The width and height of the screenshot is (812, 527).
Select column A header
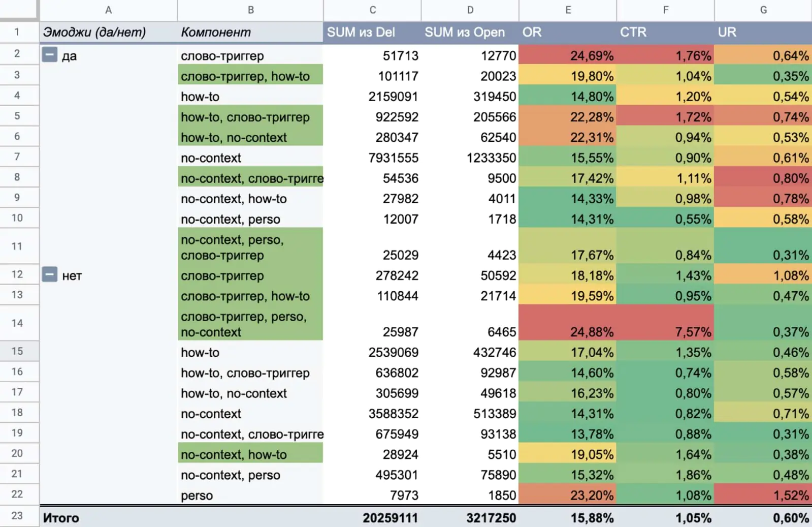pyautogui.click(x=108, y=10)
